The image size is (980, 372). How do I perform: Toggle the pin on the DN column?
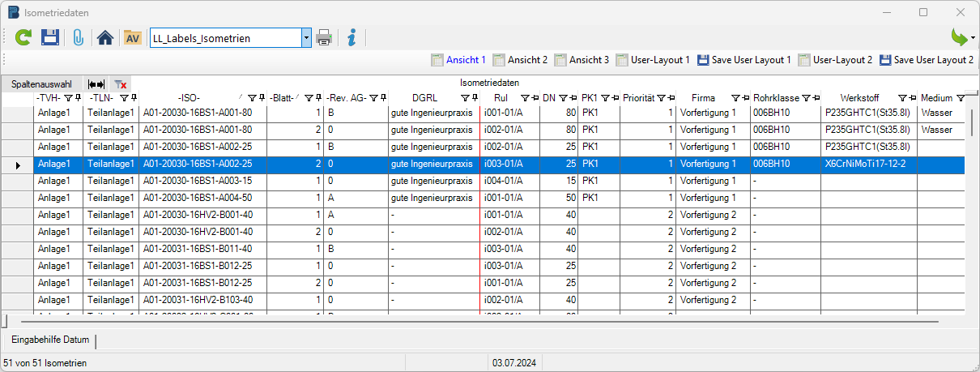click(x=573, y=98)
